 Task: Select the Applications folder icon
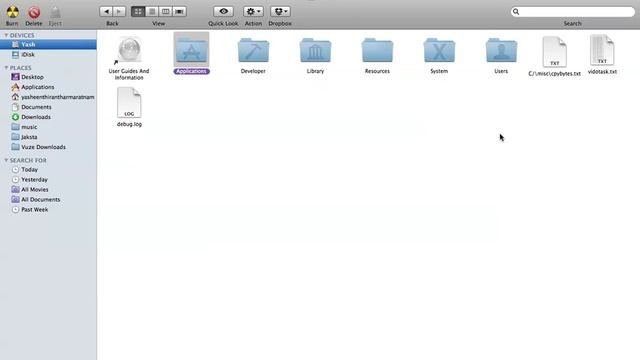[x=191, y=50]
